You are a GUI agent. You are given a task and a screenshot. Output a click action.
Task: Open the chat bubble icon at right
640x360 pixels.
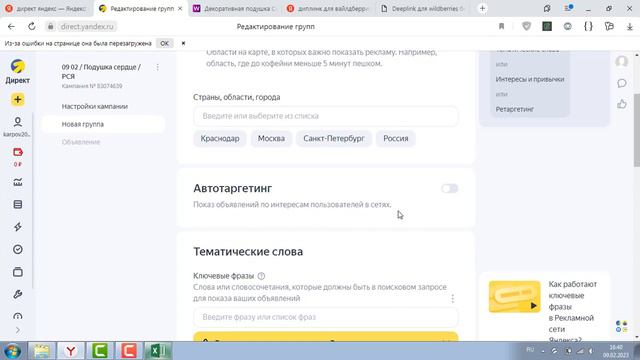point(622,83)
